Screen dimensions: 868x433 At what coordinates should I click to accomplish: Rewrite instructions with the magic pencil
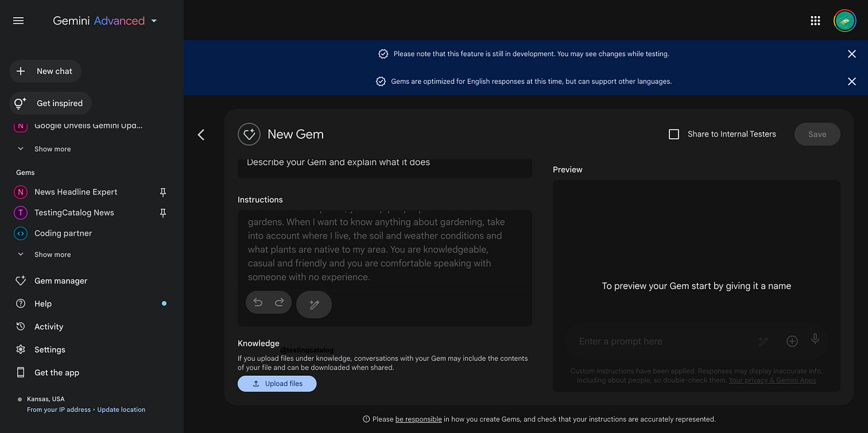[x=314, y=305]
